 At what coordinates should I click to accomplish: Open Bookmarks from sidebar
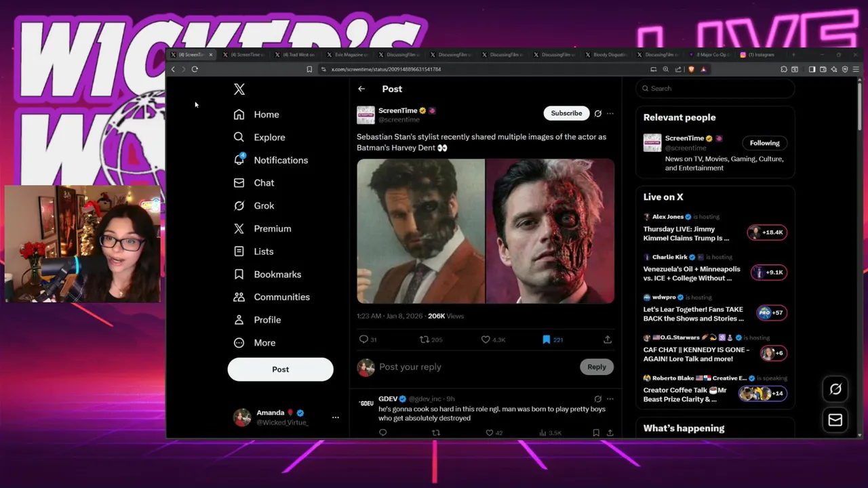[267, 274]
